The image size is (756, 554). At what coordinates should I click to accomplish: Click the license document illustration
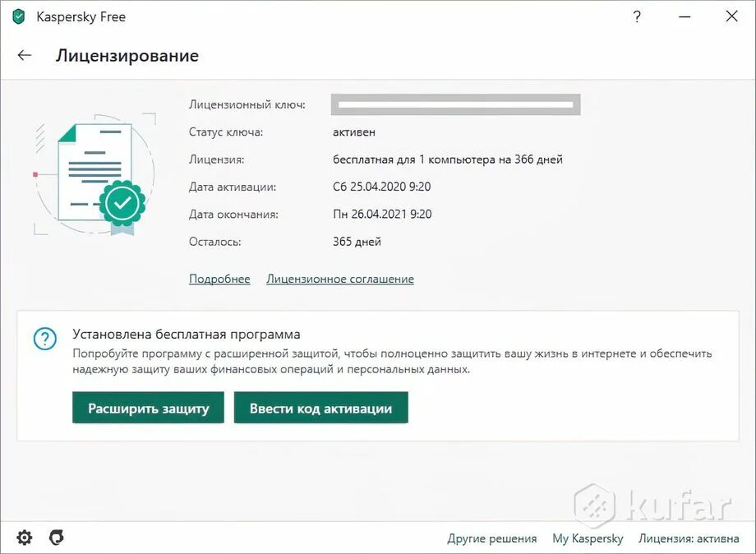coord(95,173)
